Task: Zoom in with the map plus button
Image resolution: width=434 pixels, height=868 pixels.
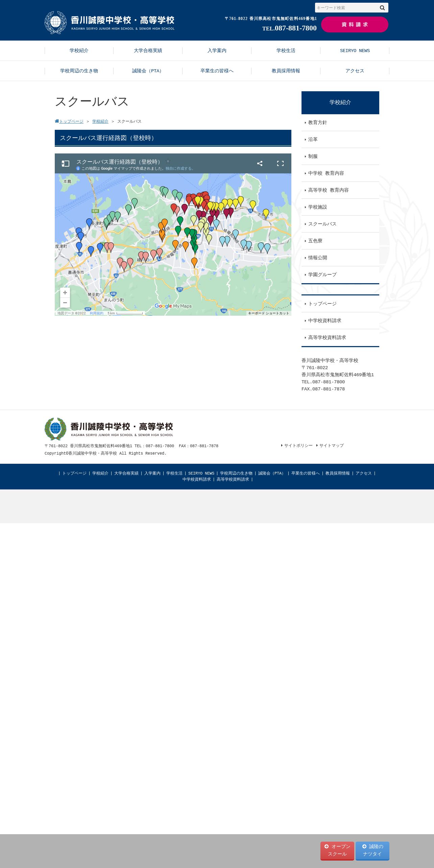Action: tap(65, 293)
